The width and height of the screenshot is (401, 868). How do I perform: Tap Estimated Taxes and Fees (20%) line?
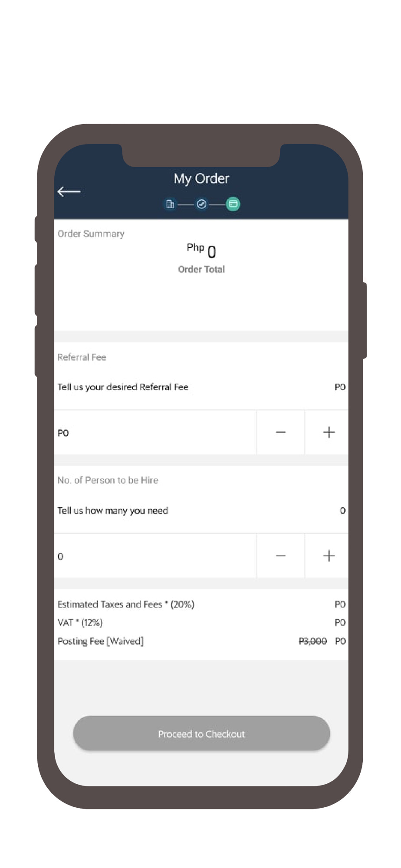click(x=201, y=604)
